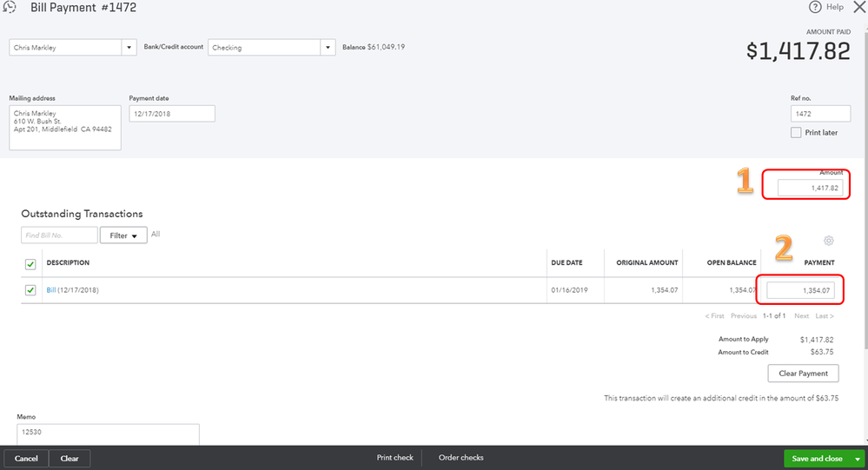Go to Next page link
868x470 pixels.
tap(802, 316)
